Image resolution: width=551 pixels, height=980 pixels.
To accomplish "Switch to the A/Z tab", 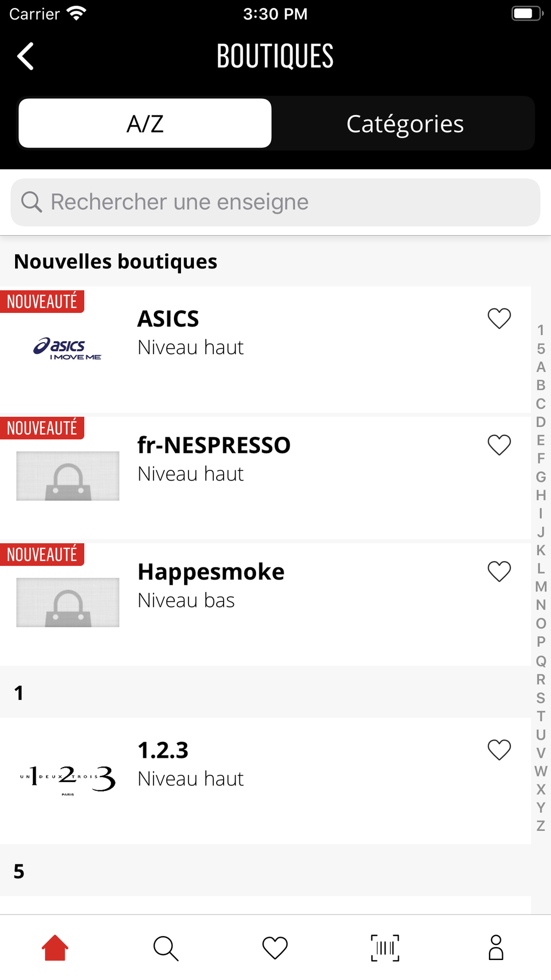I will point(145,123).
